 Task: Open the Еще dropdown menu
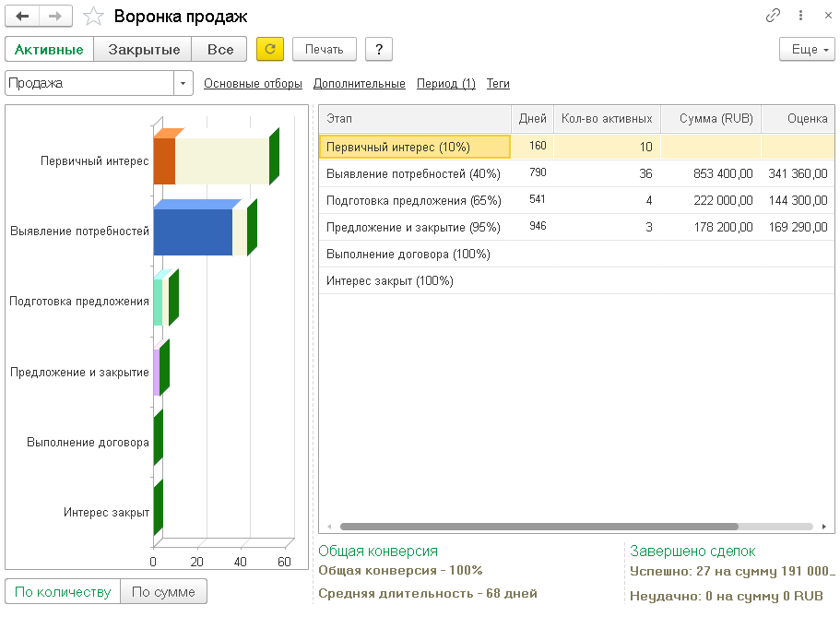coord(807,49)
